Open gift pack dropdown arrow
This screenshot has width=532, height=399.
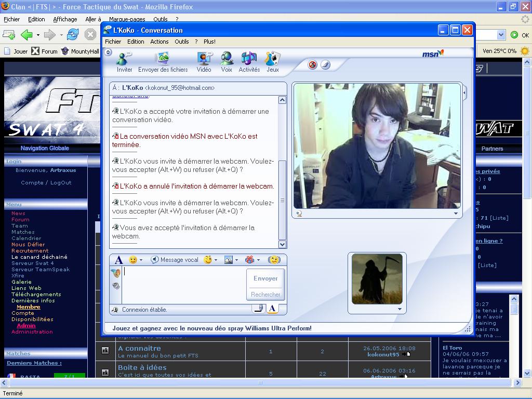tap(258, 260)
